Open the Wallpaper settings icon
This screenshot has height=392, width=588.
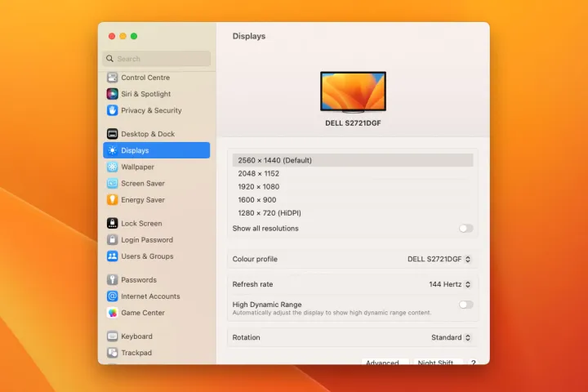coord(113,167)
